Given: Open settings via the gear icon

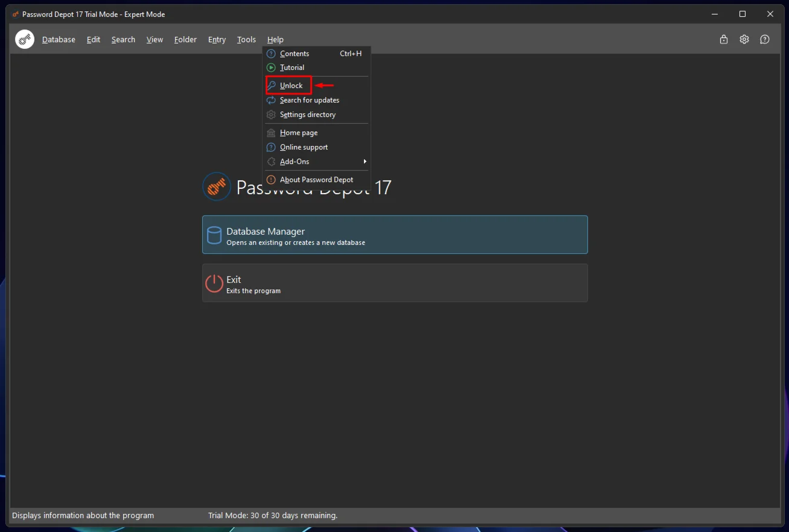Looking at the screenshot, I should tap(744, 39).
